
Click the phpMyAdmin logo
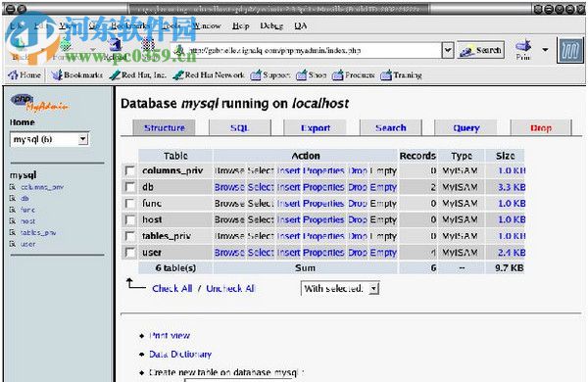click(x=39, y=103)
